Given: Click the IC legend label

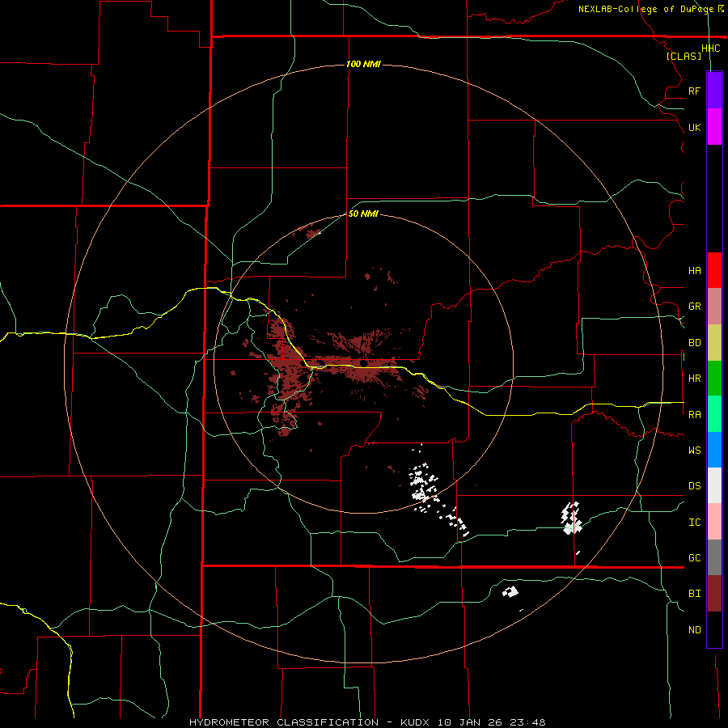Looking at the screenshot, I should (x=694, y=523).
